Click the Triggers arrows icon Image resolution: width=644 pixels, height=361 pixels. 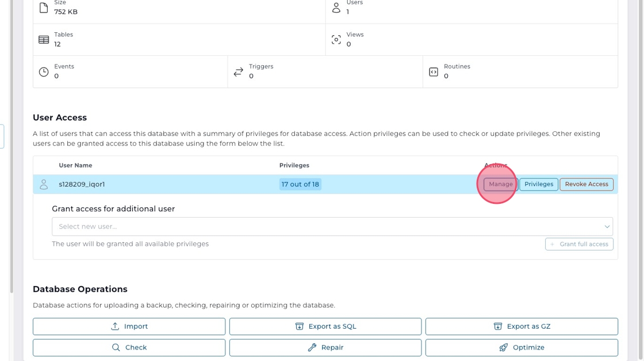pos(239,72)
